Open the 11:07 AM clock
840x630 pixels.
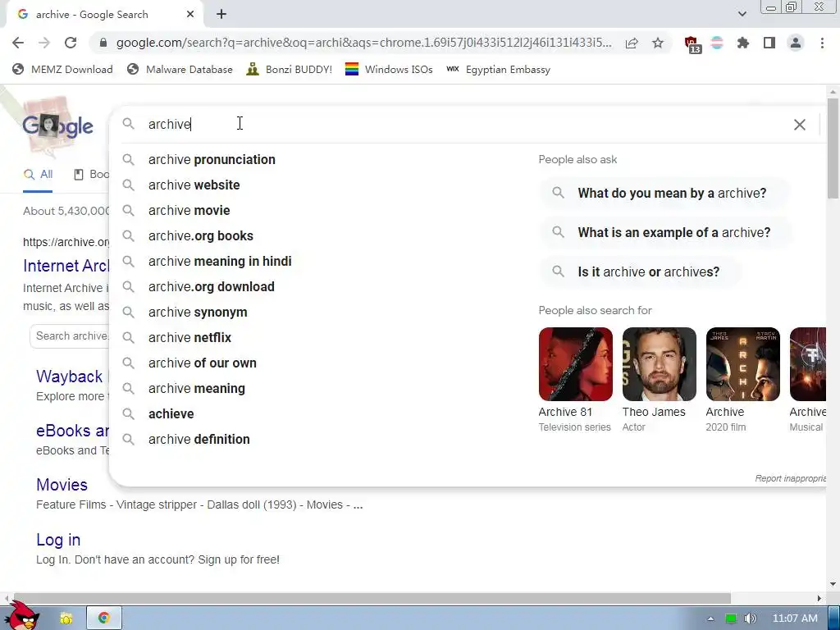point(795,619)
